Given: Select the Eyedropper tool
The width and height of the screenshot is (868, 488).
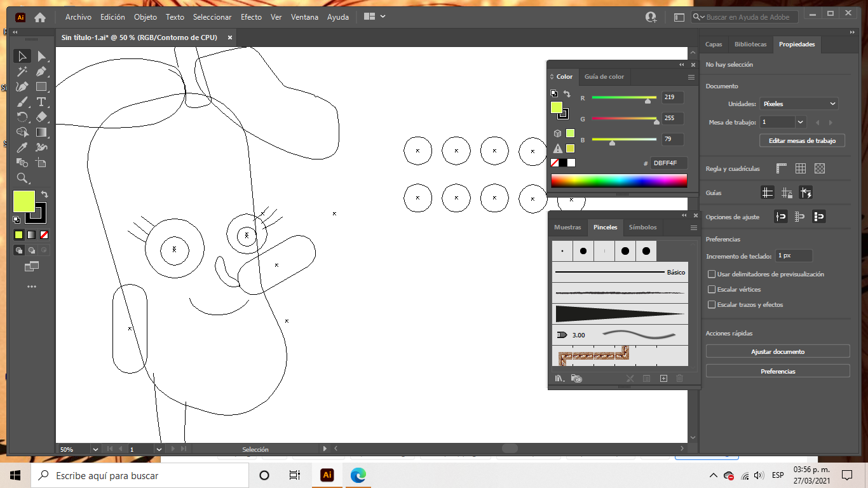Looking at the screenshot, I should (22, 146).
